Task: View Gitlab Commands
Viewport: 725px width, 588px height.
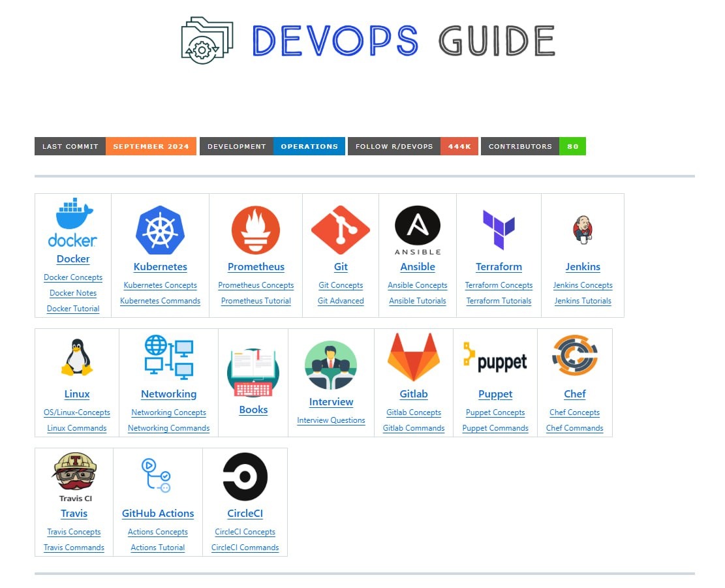Action: (x=414, y=428)
